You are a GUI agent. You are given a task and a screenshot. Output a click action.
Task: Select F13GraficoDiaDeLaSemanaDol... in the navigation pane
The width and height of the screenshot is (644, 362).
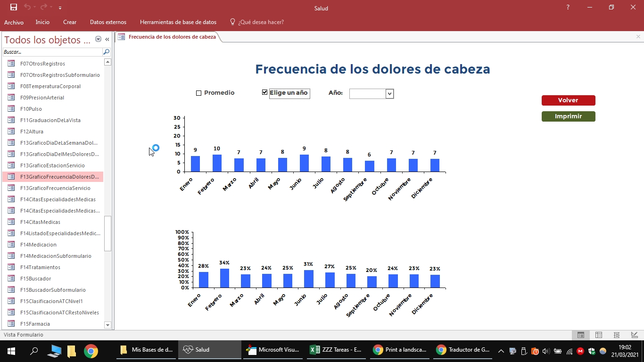(53, 143)
